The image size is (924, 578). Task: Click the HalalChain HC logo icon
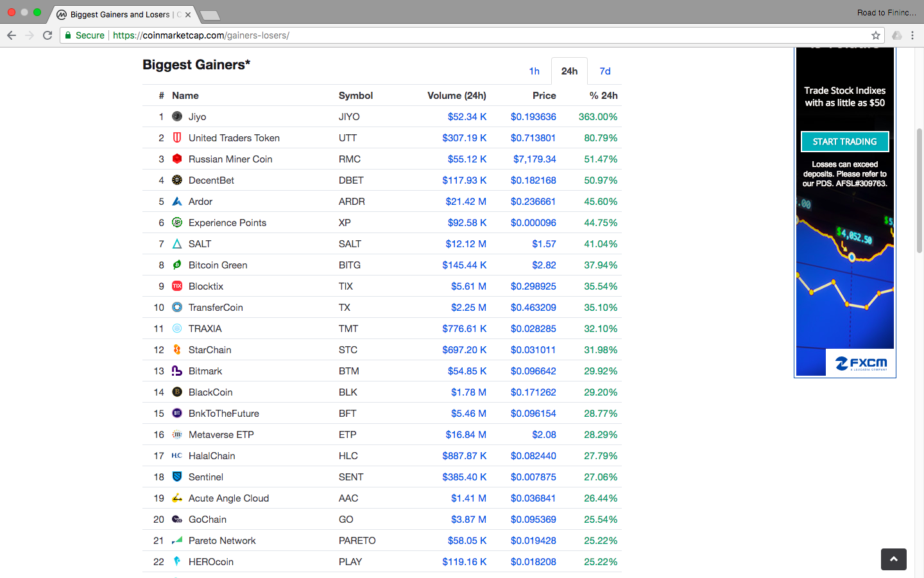coord(177,455)
